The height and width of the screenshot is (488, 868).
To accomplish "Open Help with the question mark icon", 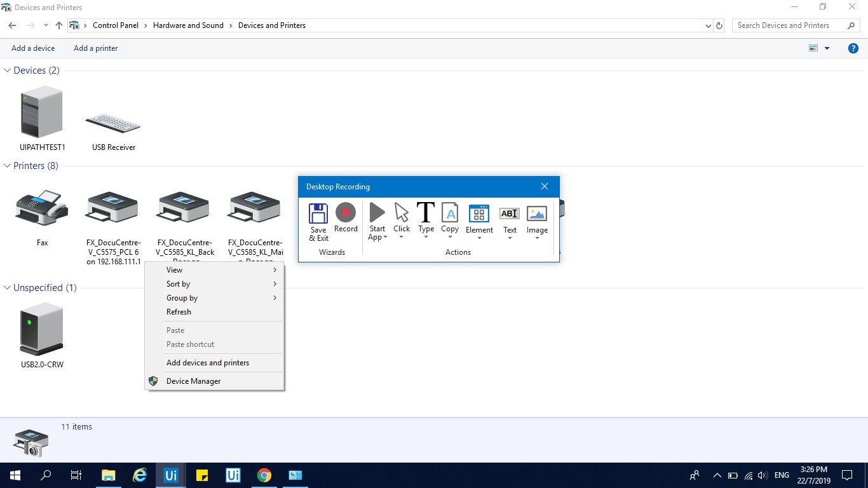I will click(x=853, y=48).
